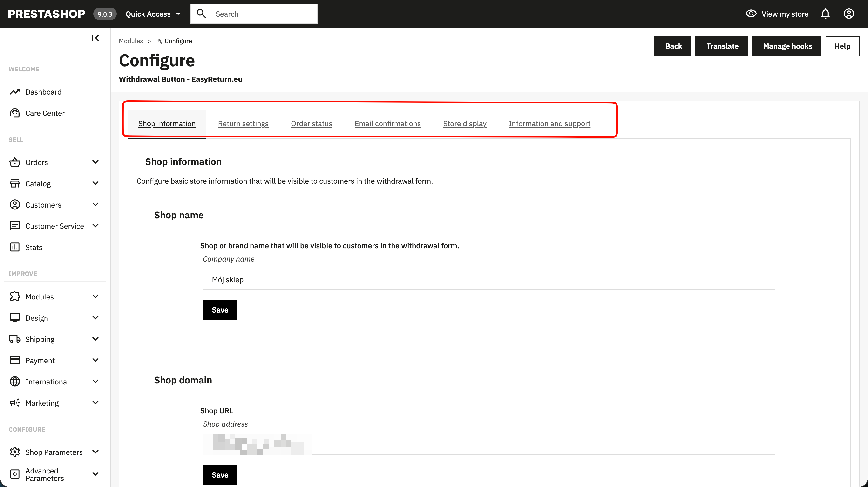
Task: Save the Shop name section
Action: click(x=220, y=310)
